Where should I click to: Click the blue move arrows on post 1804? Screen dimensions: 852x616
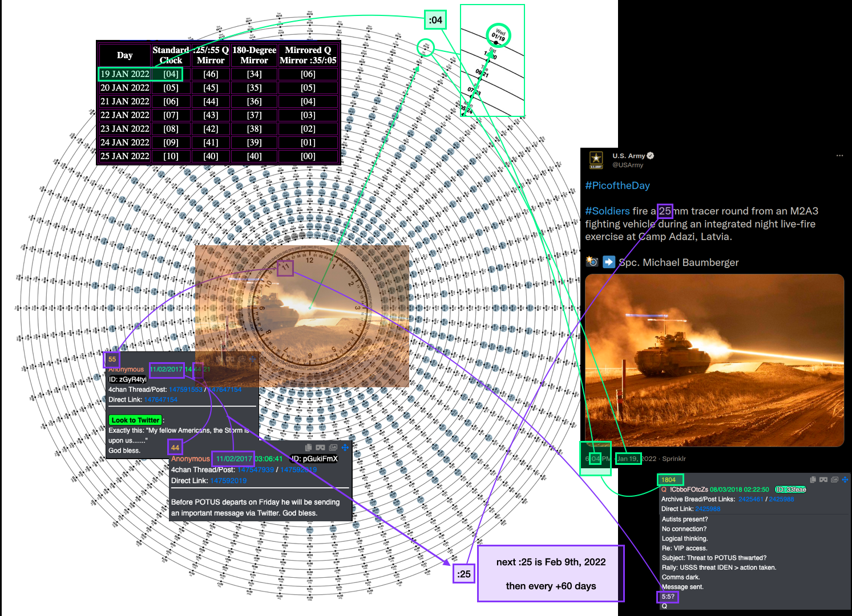coord(845,480)
